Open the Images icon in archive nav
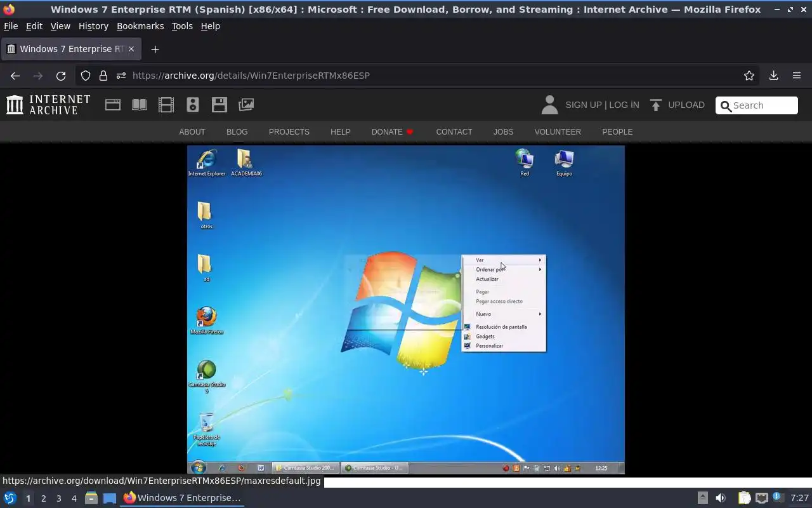This screenshot has width=812, height=508. (246, 105)
